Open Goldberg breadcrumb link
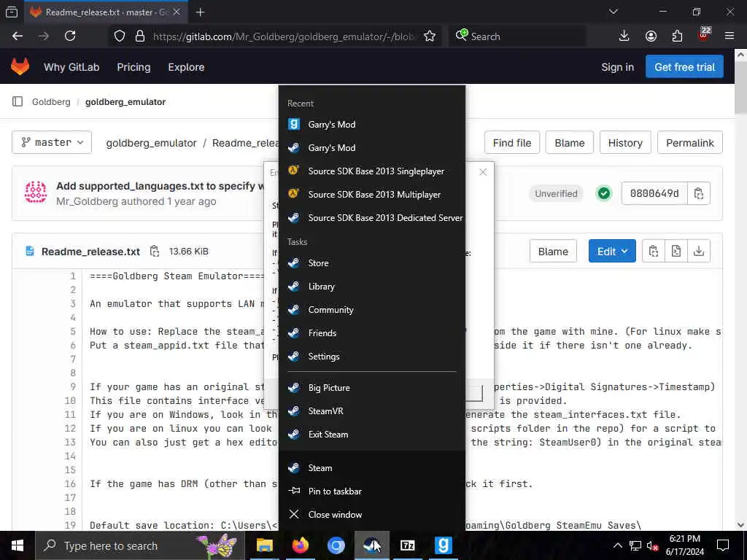Screen dimensions: 747x560 (x=51, y=102)
